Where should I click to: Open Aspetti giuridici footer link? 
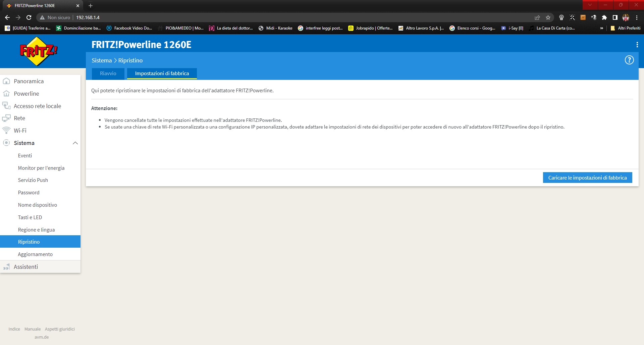pyautogui.click(x=60, y=329)
